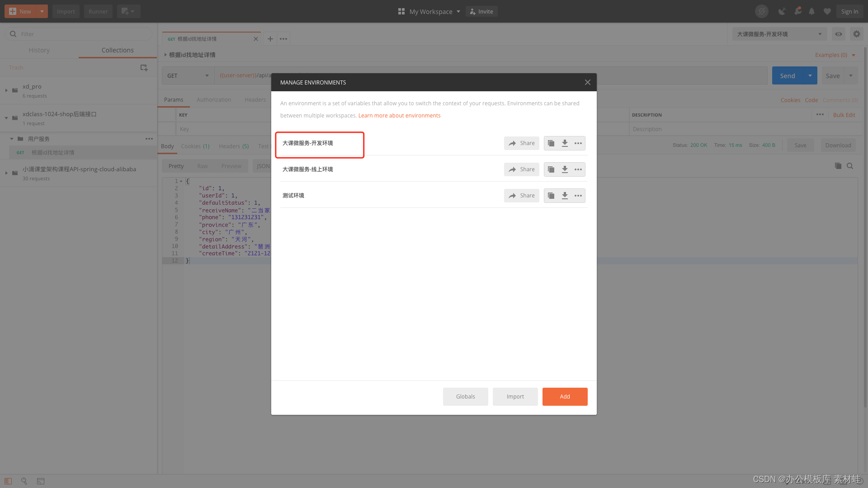Sign In to Postman

point(849,11)
